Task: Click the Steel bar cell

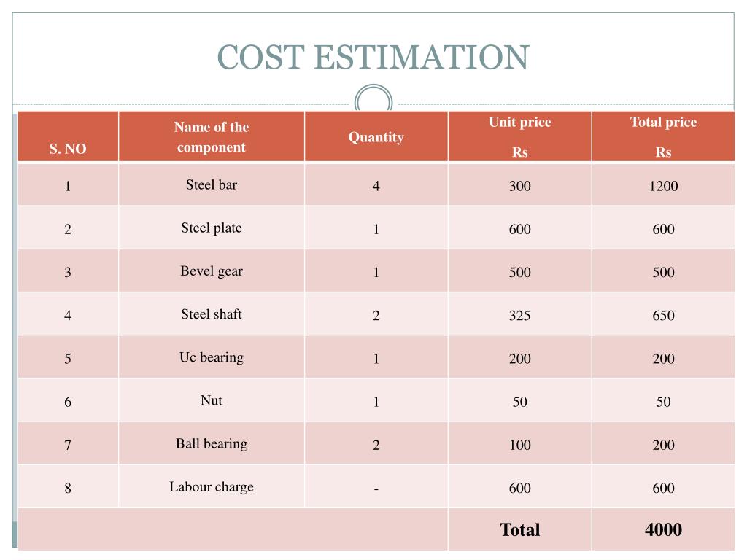Action: [x=212, y=184]
